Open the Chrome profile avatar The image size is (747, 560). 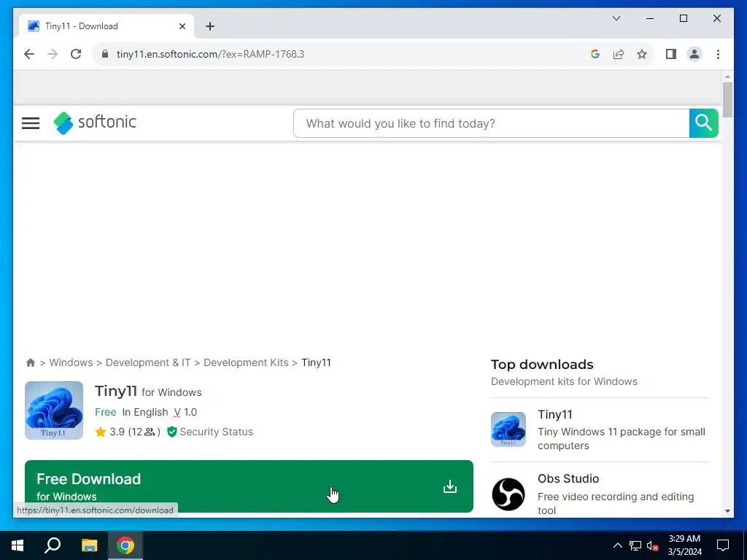[x=694, y=54]
